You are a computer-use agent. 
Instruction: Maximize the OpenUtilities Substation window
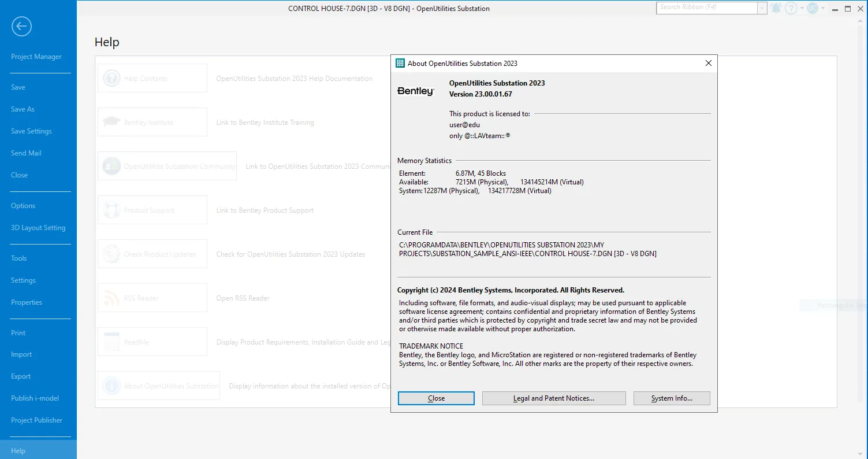click(x=848, y=8)
